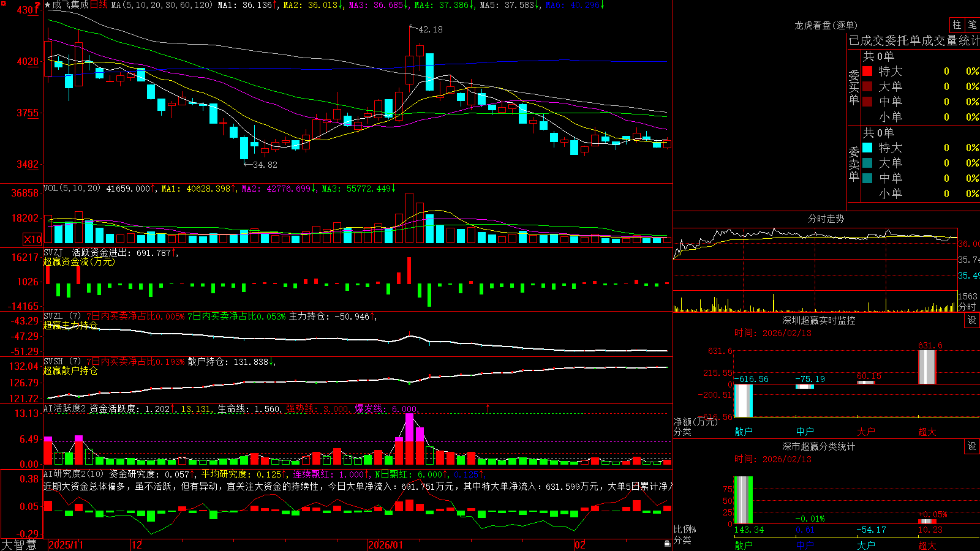980x551 pixels.
Task: Click the X10 volume scale marker
Action: [x=32, y=239]
